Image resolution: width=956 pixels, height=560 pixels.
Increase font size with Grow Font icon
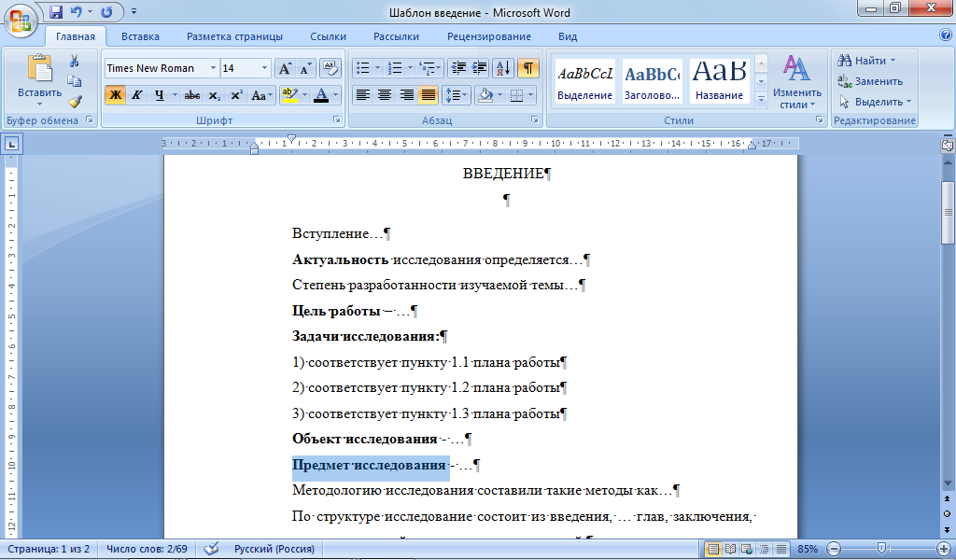[x=285, y=68]
